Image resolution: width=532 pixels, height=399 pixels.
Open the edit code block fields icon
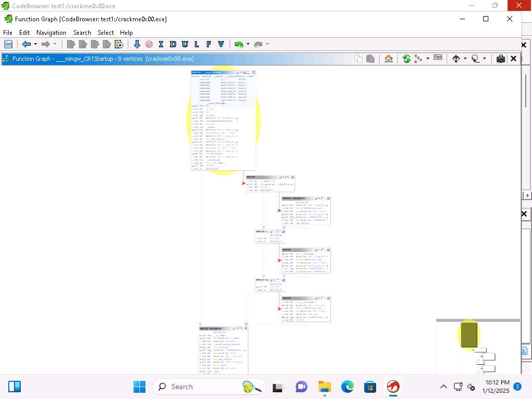[x=438, y=58]
